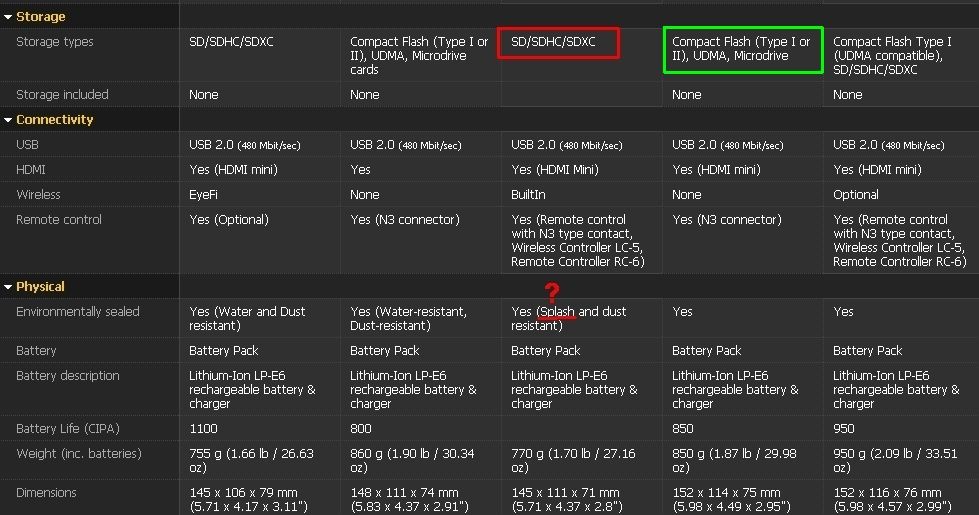Viewport: 979px width, 515px height.
Task: Click the Weight (inc. batteries) label
Action: click(79, 454)
